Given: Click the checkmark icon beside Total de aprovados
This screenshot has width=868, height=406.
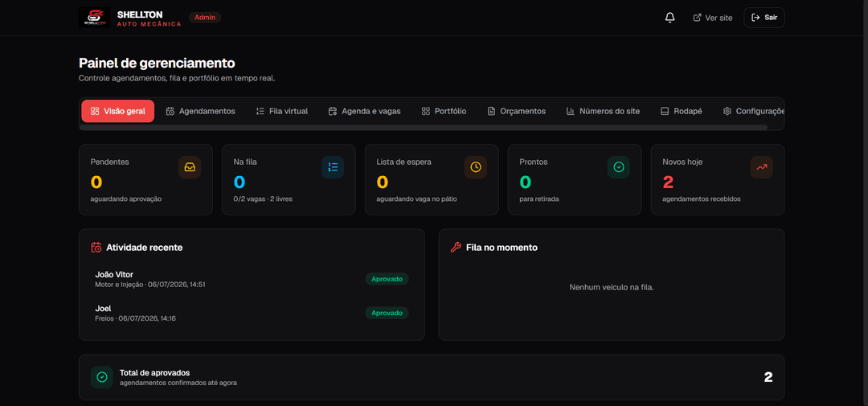Looking at the screenshot, I should click(102, 377).
